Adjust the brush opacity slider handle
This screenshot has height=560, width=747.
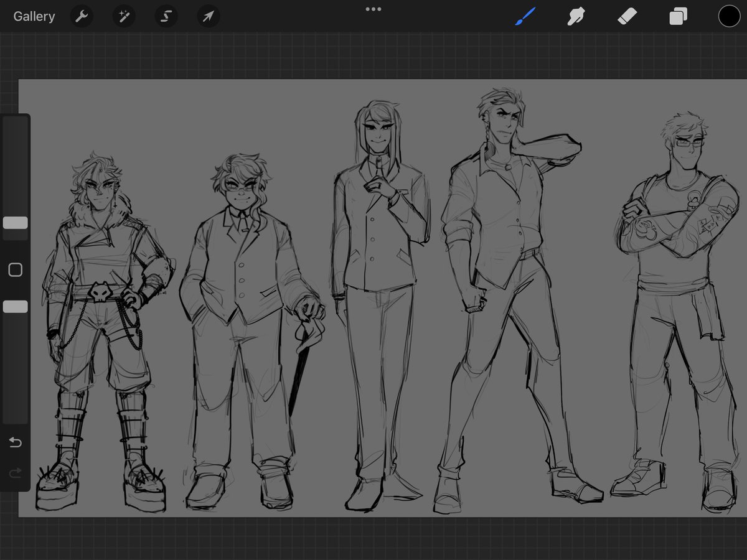pyautogui.click(x=15, y=306)
